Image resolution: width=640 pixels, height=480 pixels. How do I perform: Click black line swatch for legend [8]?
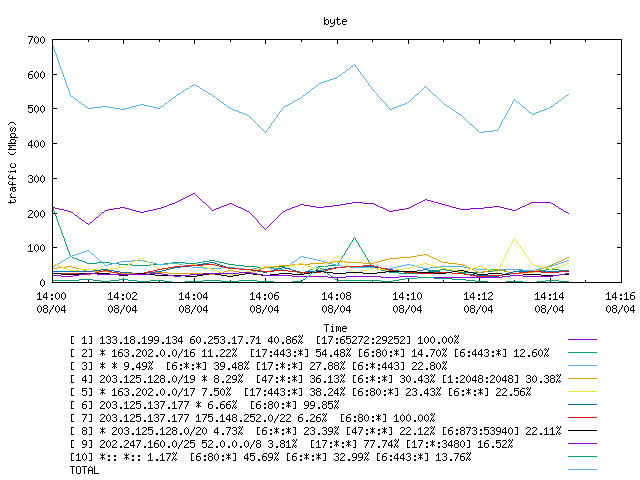coord(582,431)
